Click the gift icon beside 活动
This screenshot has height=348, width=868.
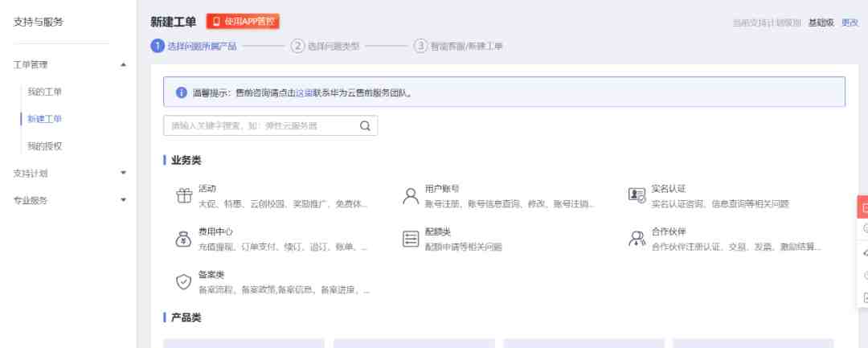click(x=184, y=196)
